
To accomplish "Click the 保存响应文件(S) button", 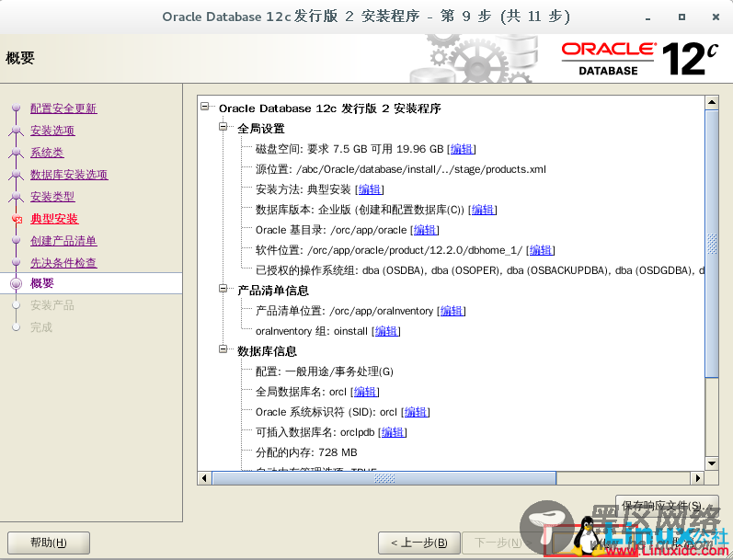I will pos(667,505).
